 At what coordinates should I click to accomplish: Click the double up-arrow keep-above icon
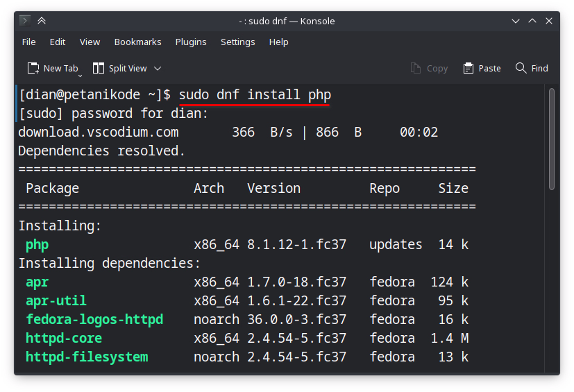pos(42,21)
